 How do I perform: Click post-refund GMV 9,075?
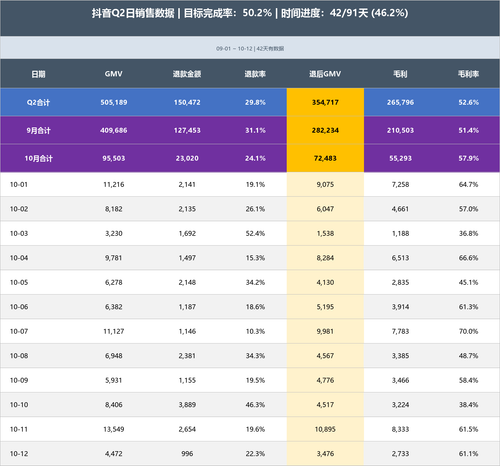(325, 184)
